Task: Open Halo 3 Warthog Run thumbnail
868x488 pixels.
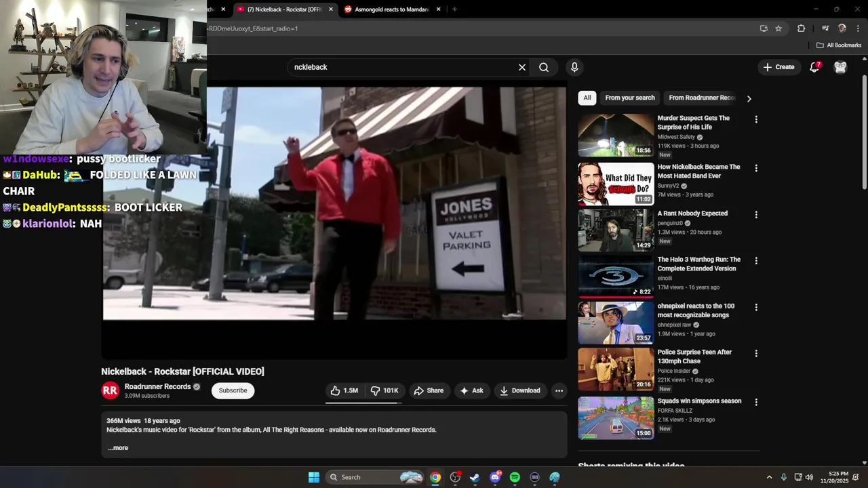Action: (616, 276)
